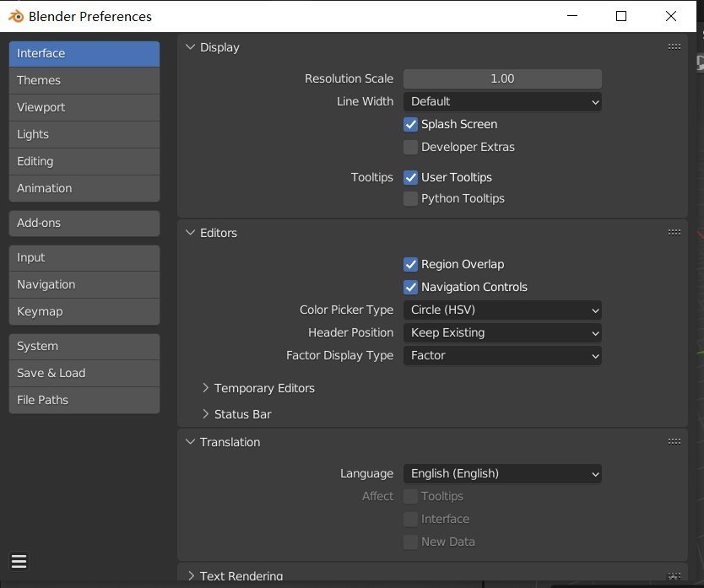Click the Display panel drag grip icon

tap(674, 47)
